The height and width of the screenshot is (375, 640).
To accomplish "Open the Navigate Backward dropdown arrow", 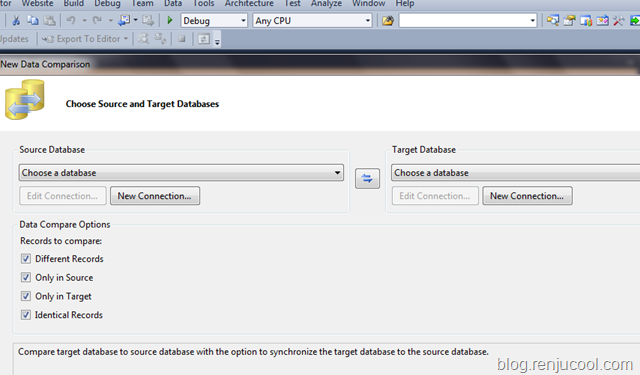I will click(136, 20).
